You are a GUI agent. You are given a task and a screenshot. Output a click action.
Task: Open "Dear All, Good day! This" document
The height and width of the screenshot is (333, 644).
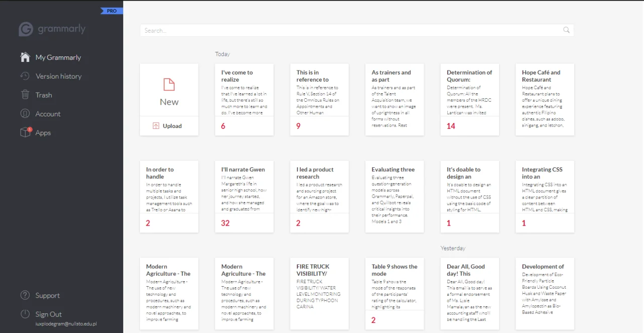point(469,294)
